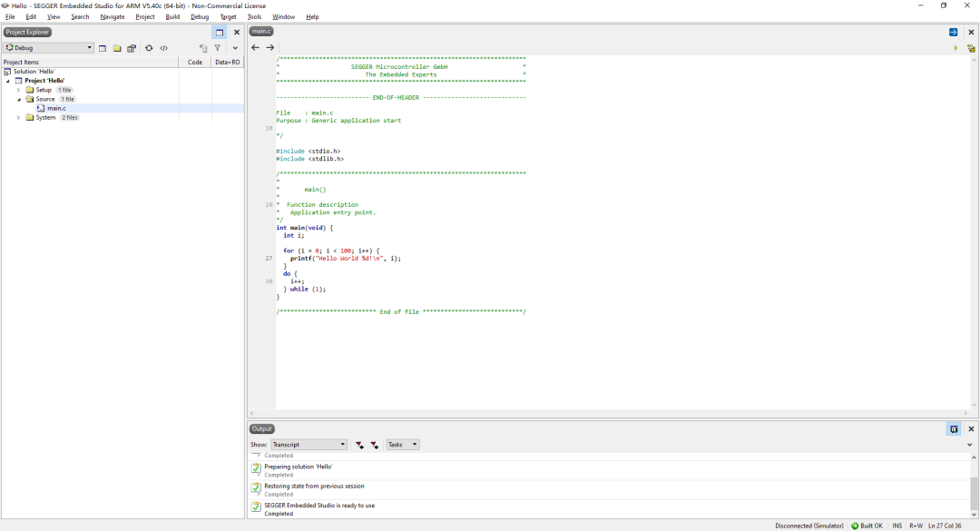
Task: Click the second red filter icon in Output toolbar
Action: [x=374, y=445]
